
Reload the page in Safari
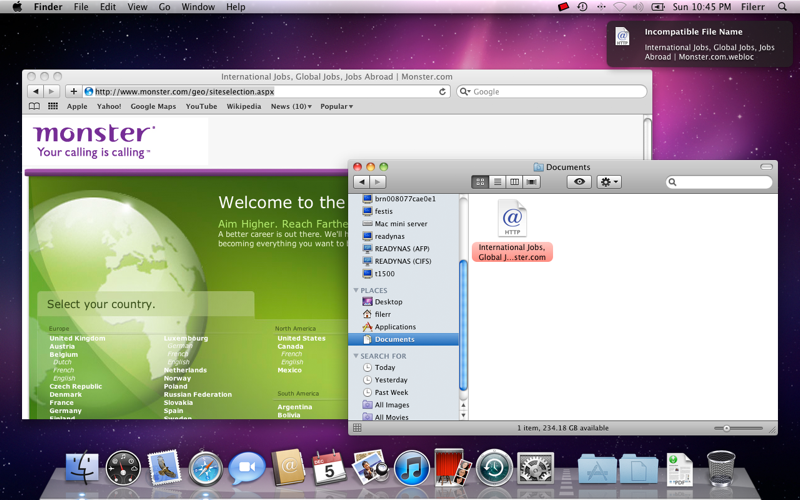tap(442, 91)
